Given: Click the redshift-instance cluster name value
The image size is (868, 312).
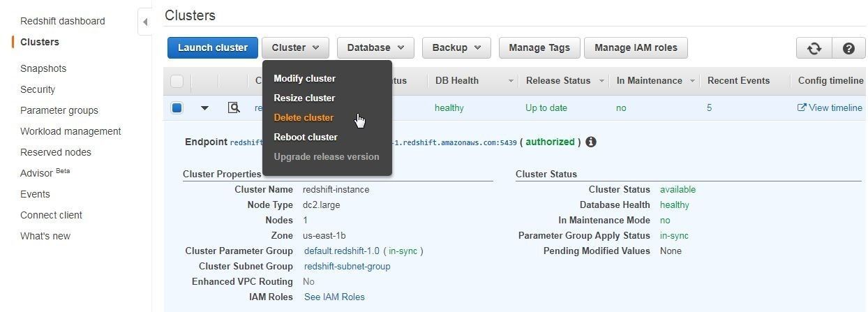Looking at the screenshot, I should (x=336, y=189).
